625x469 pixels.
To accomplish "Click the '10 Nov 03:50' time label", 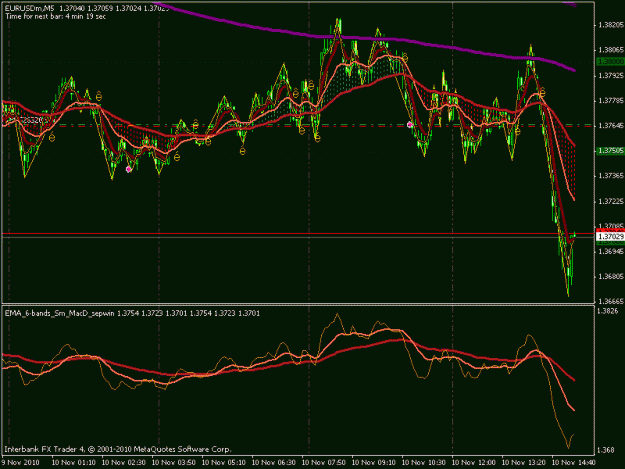I will [173, 463].
